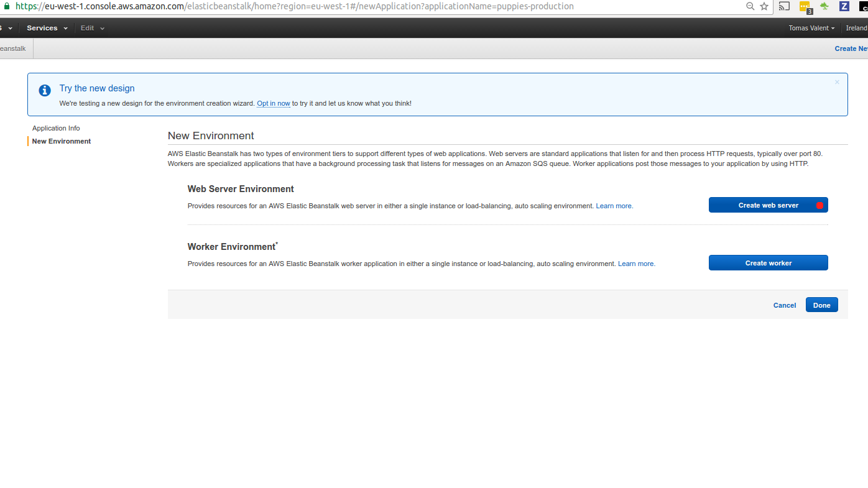Open the Services dropdown menu

pos(47,28)
